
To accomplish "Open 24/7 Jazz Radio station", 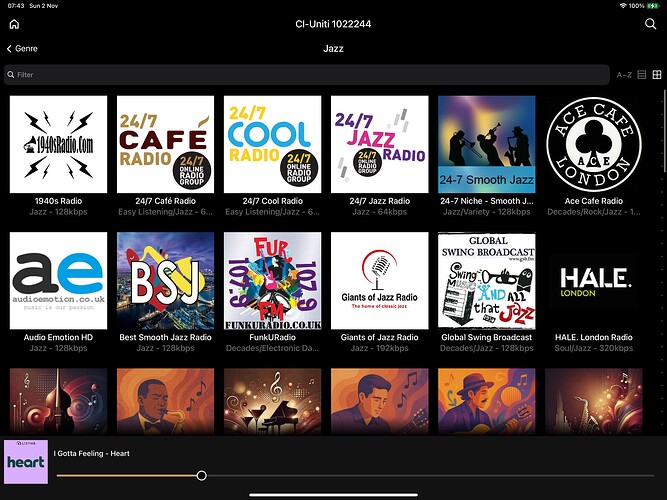I will [x=379, y=144].
